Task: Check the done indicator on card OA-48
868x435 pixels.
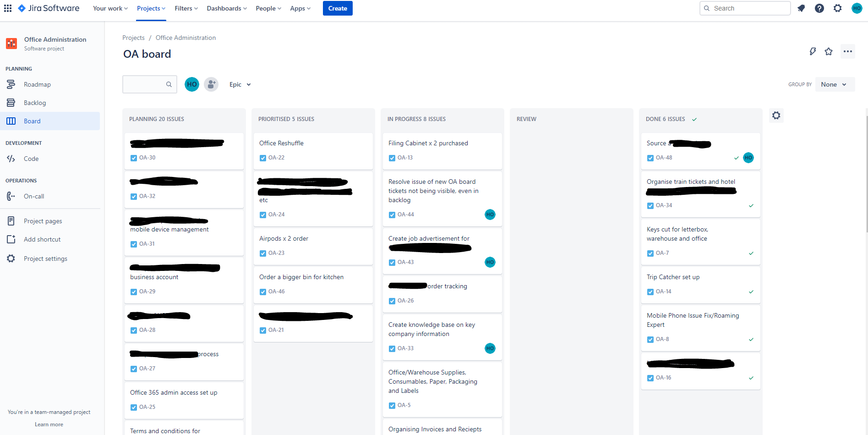Action: (x=736, y=158)
